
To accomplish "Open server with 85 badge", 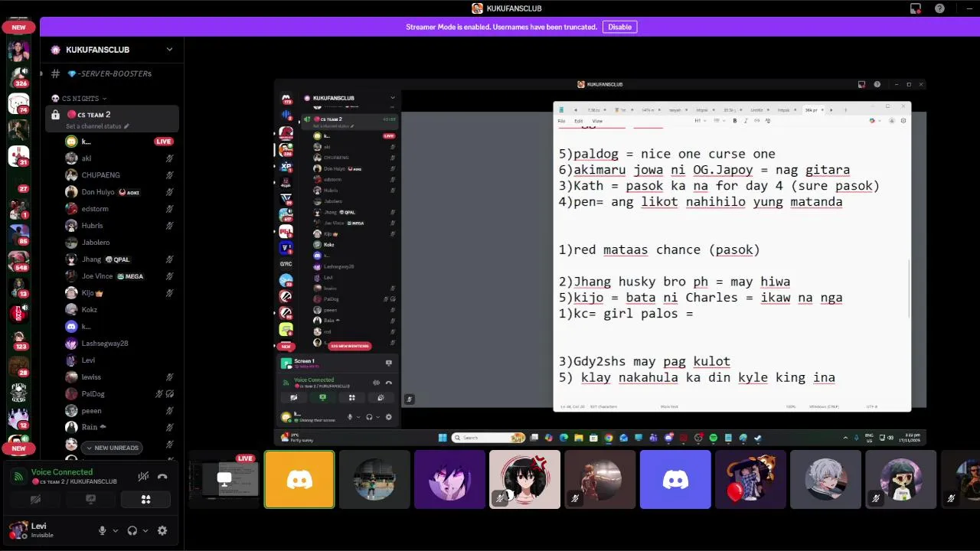I will click(x=18, y=235).
